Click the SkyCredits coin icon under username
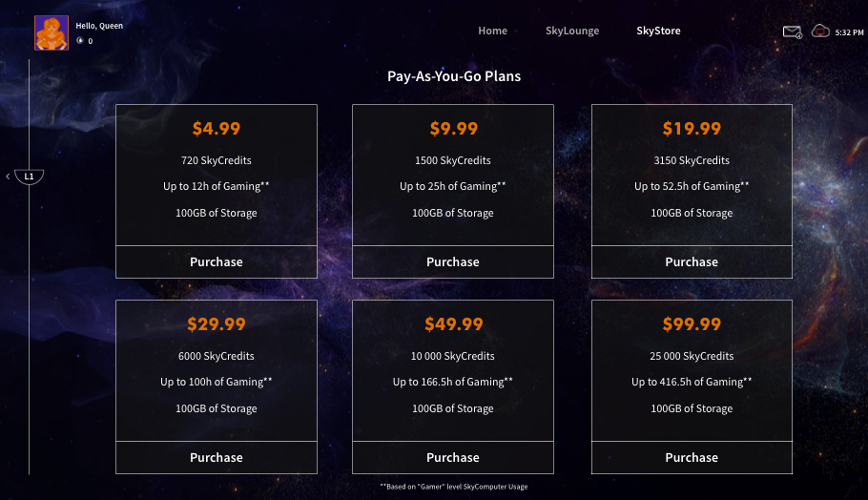This screenshot has height=500, width=868. click(80, 41)
